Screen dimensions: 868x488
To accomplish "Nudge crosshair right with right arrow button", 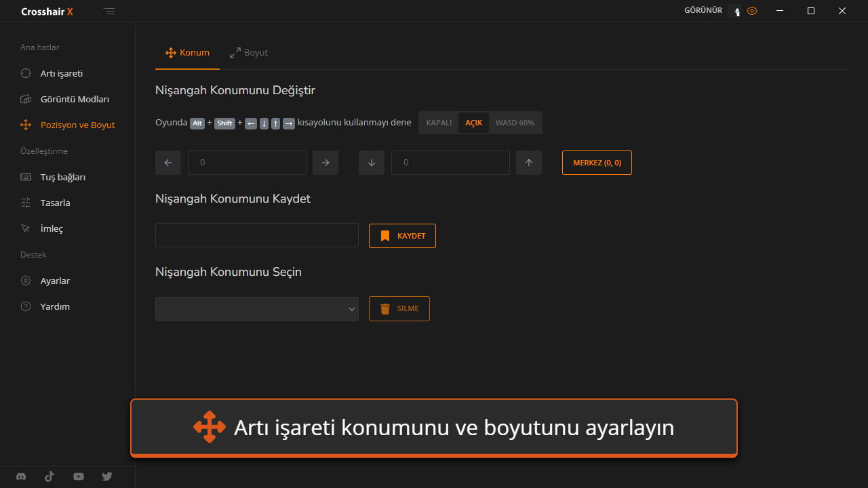I will pyautogui.click(x=325, y=163).
